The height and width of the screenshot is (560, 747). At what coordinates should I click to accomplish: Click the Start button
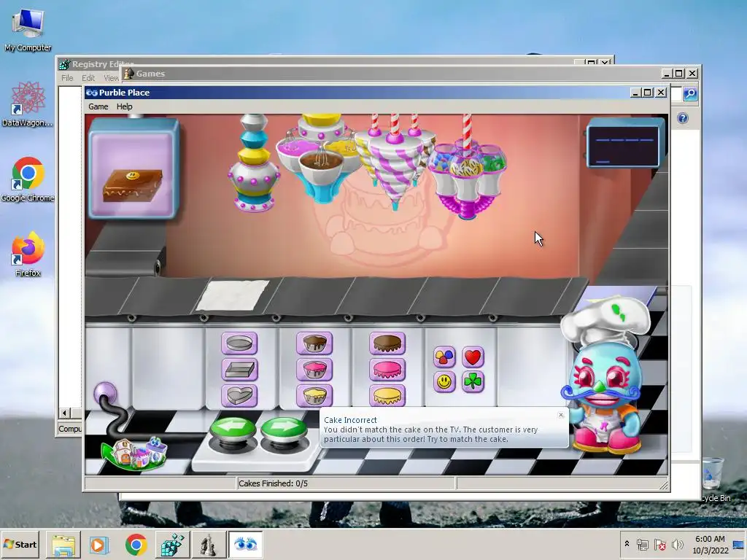20,544
